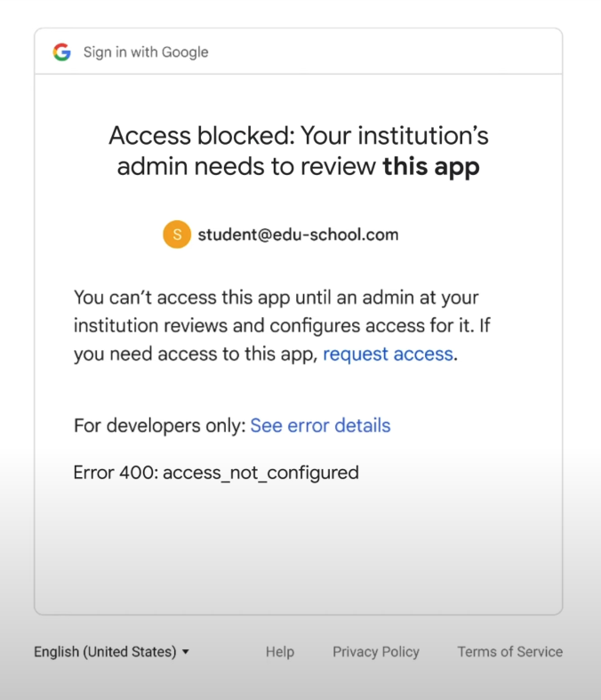Click the bold "this app" text
The height and width of the screenshot is (700, 601).
[431, 166]
